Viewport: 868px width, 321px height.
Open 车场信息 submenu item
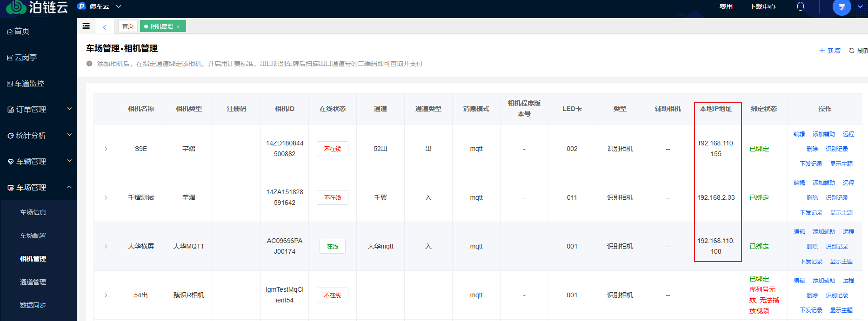33,212
